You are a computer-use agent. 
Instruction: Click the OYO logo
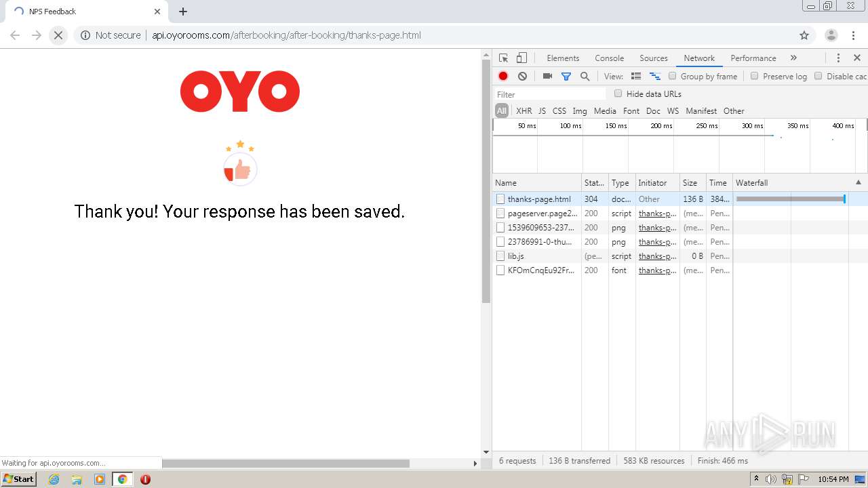tap(240, 91)
